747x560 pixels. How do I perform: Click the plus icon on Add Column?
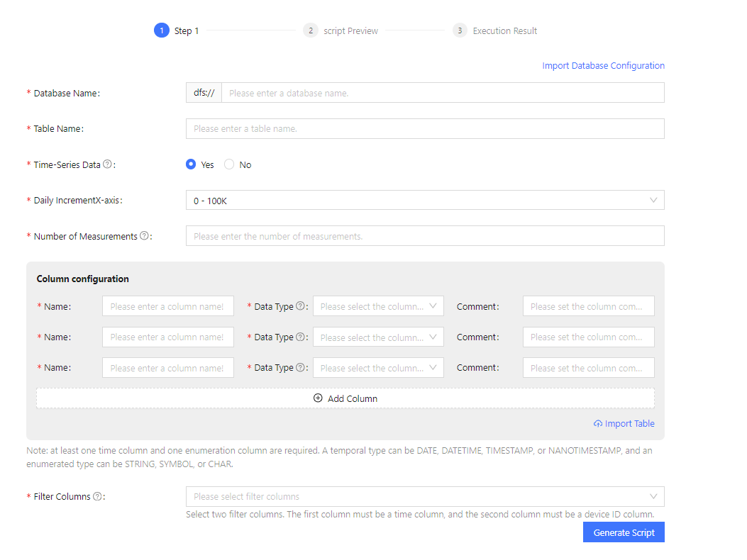(319, 398)
